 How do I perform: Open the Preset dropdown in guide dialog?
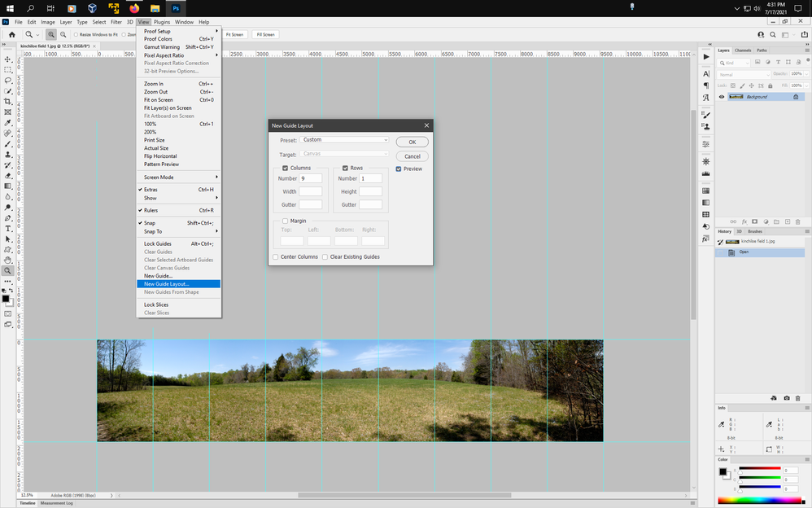coord(345,140)
